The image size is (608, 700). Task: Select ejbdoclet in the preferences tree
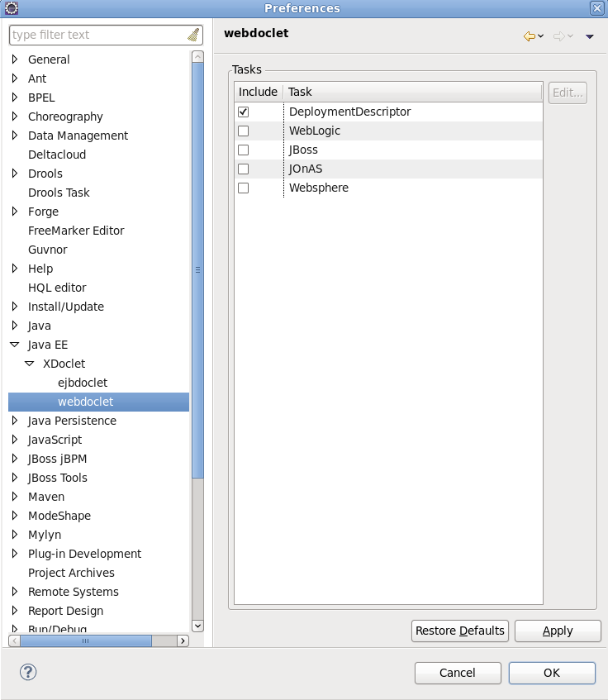coord(83,383)
